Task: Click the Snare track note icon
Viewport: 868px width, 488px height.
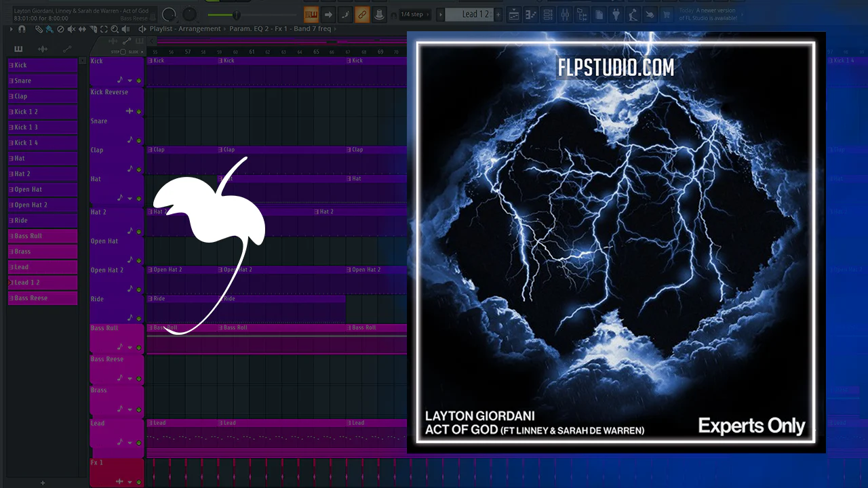Action: coord(130,140)
